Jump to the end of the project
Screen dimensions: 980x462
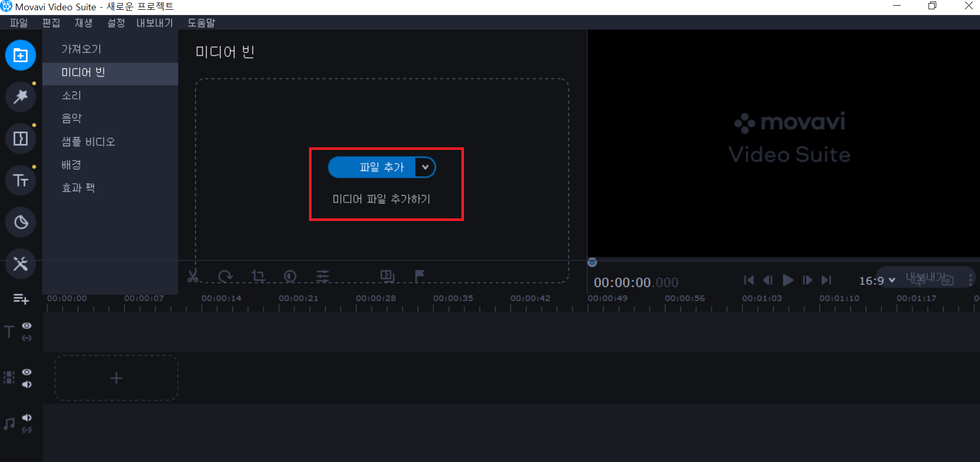pyautogui.click(x=827, y=280)
